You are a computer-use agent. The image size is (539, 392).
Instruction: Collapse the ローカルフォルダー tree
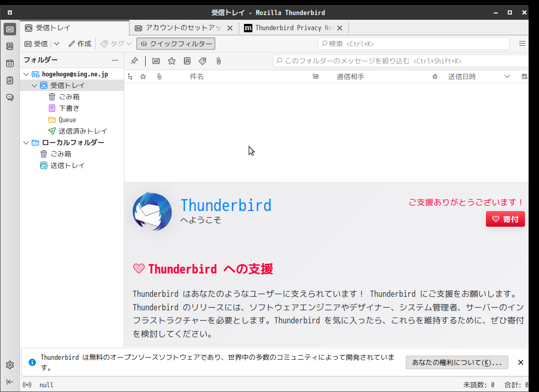[x=26, y=142]
